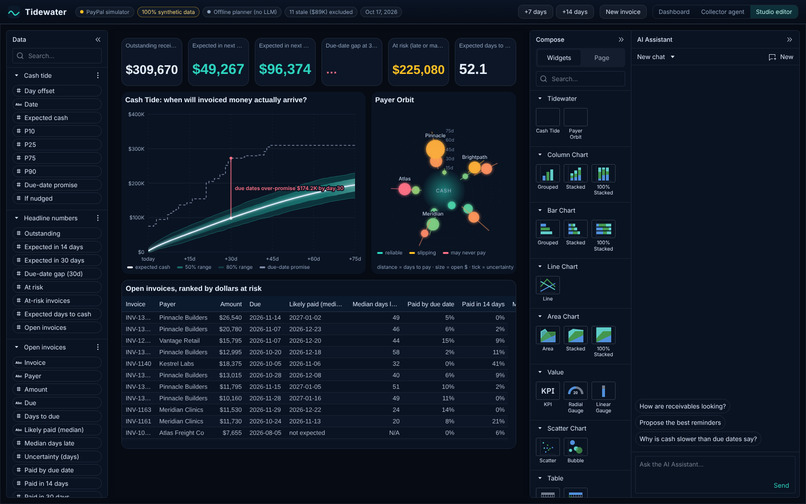Choose the 100% Stacked column chart icon
Screen dimensions: 806x504
click(603, 174)
